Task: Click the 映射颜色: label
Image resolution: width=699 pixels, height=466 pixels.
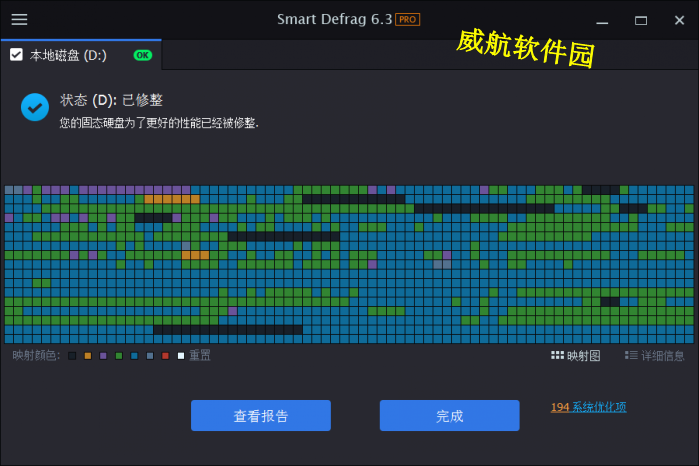Action: point(36,355)
